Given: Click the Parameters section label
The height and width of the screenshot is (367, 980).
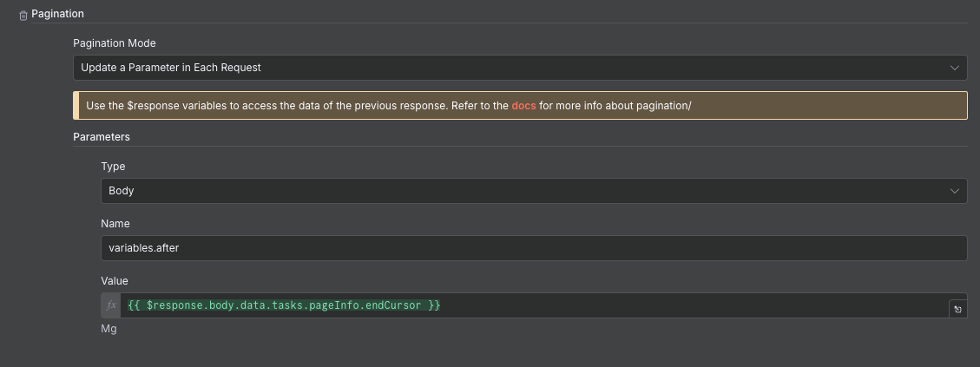Looking at the screenshot, I should [x=102, y=137].
